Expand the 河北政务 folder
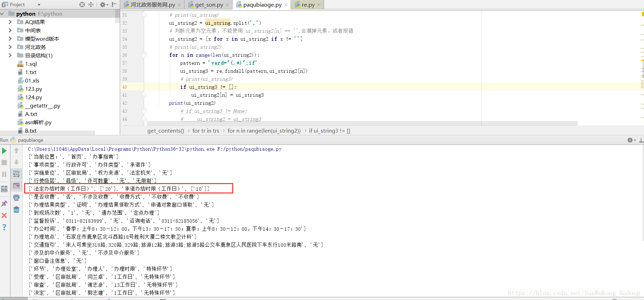 coord(10,47)
